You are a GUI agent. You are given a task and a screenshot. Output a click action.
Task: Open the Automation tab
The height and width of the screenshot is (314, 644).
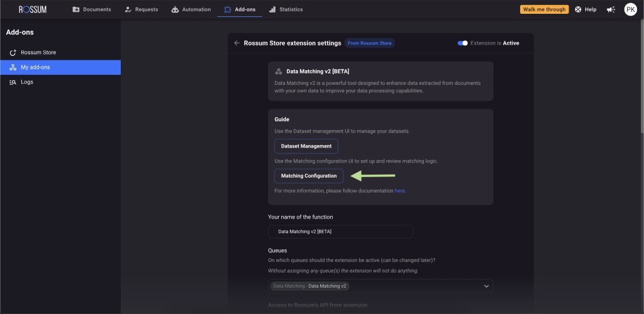tap(191, 9)
